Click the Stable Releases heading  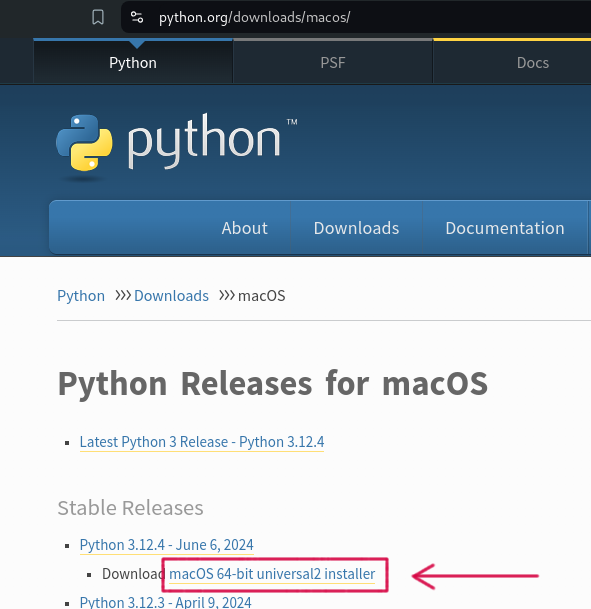point(130,508)
